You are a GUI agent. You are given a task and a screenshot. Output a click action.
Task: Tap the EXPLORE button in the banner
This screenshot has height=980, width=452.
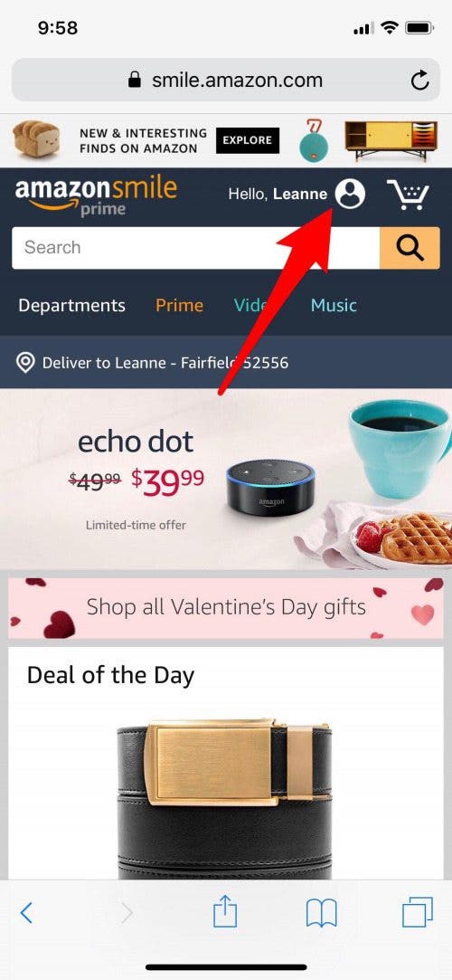[x=248, y=140]
